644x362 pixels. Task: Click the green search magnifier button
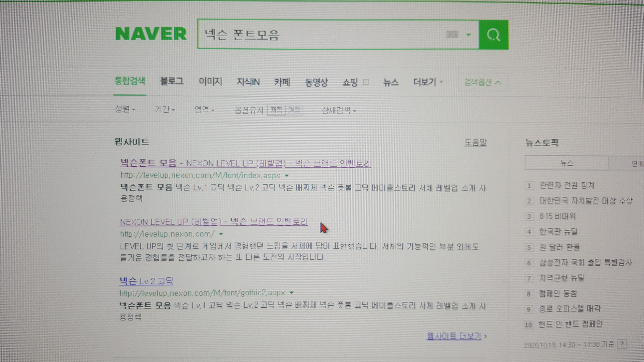tap(493, 35)
